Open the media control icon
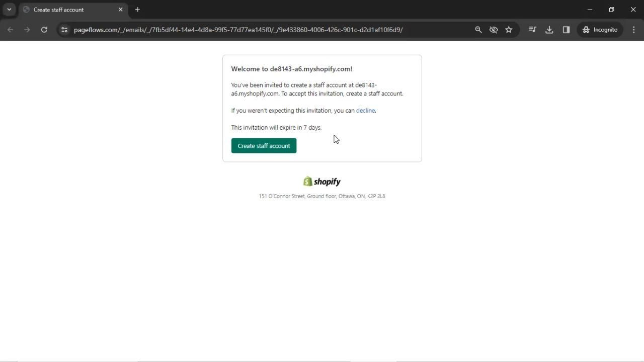 point(532,30)
